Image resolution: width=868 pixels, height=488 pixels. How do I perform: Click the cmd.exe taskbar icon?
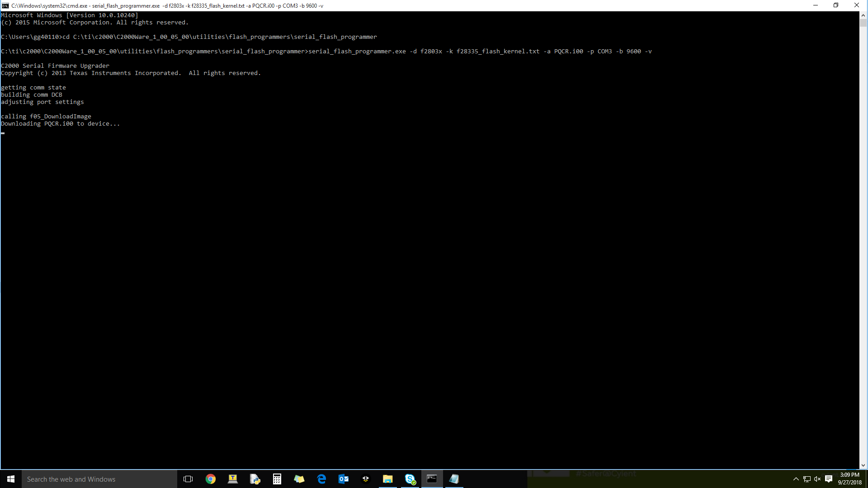[x=432, y=479]
